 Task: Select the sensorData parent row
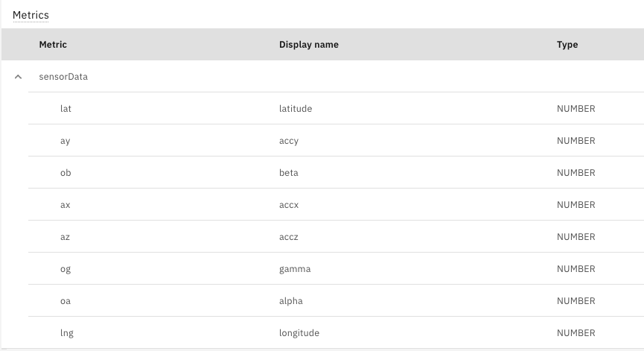[x=323, y=77]
